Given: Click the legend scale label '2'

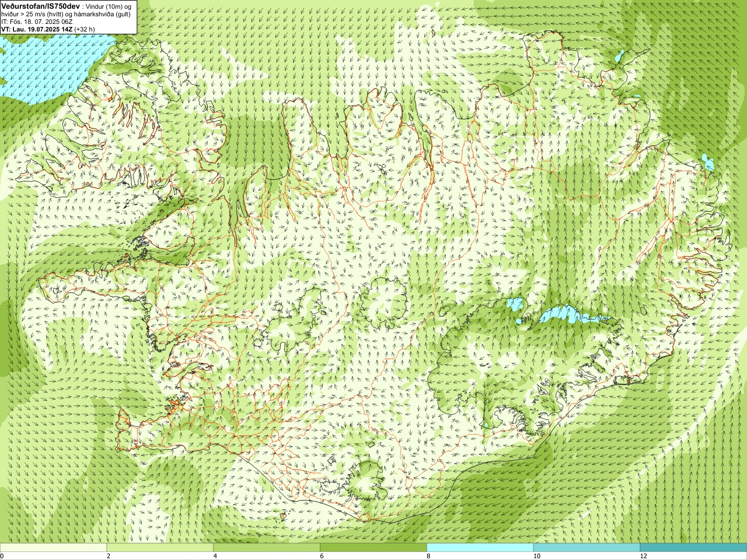Looking at the screenshot, I should coord(109,556).
